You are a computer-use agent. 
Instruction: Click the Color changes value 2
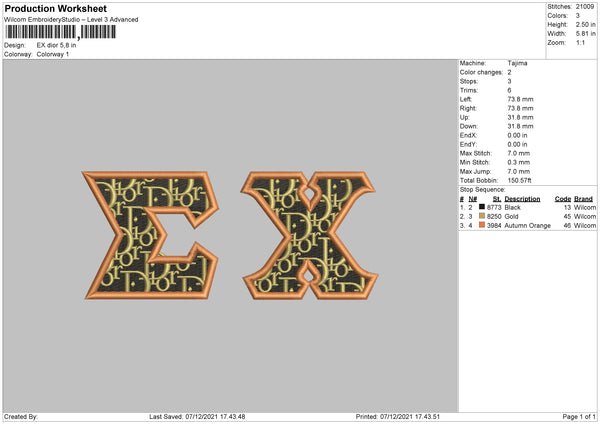point(509,72)
